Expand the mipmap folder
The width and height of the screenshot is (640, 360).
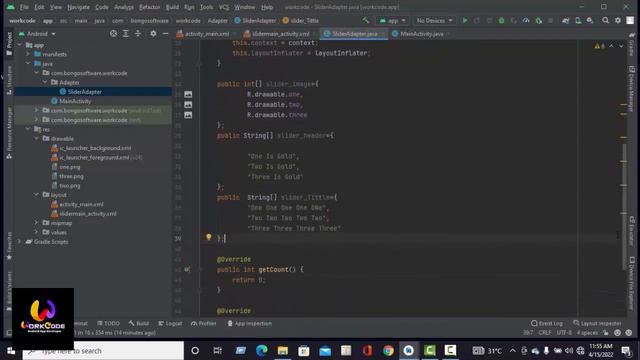tap(36, 223)
